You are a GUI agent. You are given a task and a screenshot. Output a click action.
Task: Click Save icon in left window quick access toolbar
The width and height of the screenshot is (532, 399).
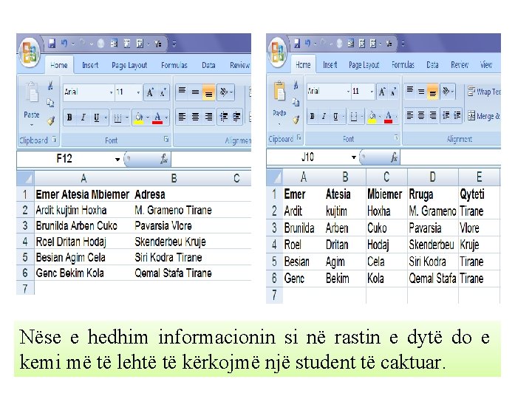click(x=52, y=44)
